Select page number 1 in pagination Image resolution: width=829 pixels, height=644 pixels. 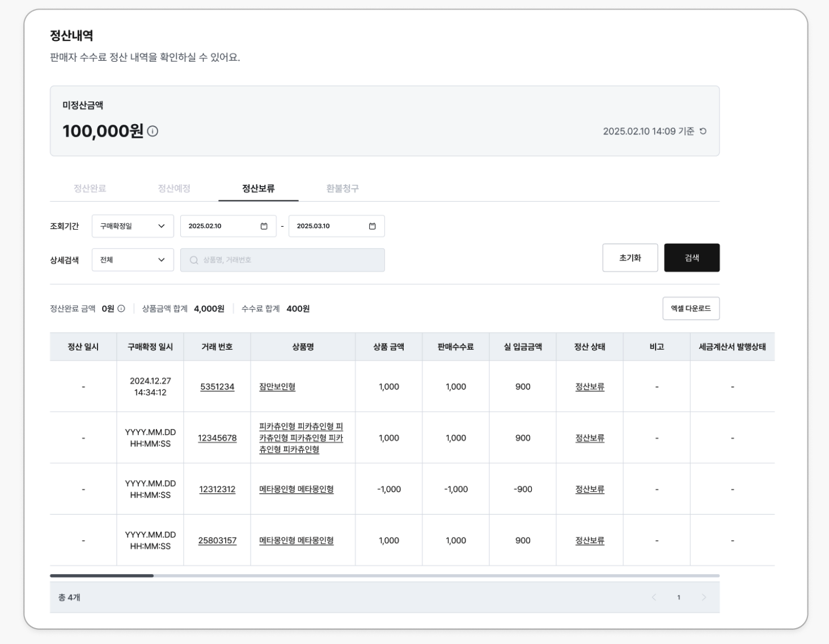coord(679,598)
